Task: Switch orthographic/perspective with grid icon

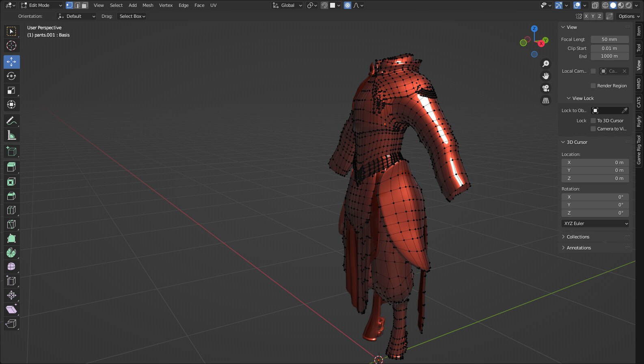Action: [x=546, y=100]
